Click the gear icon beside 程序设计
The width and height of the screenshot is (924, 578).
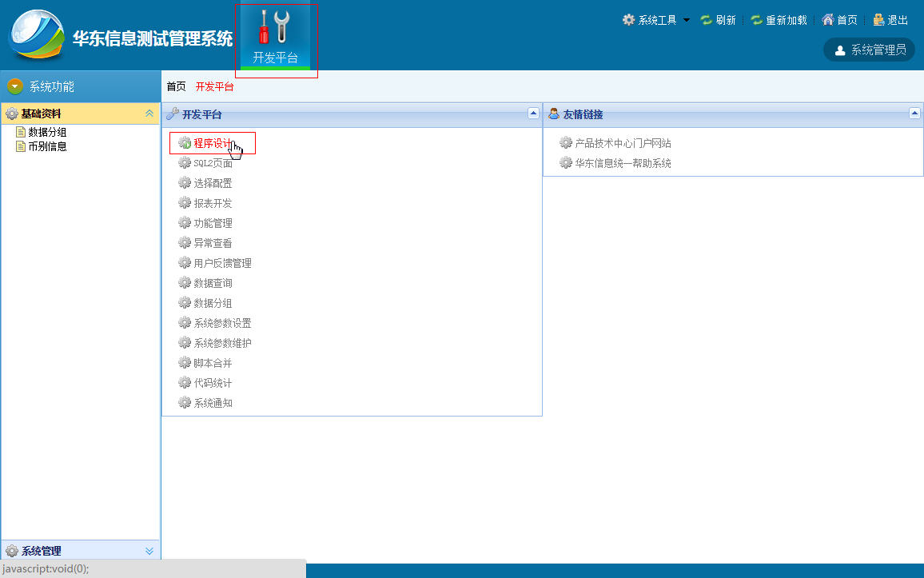click(x=185, y=143)
